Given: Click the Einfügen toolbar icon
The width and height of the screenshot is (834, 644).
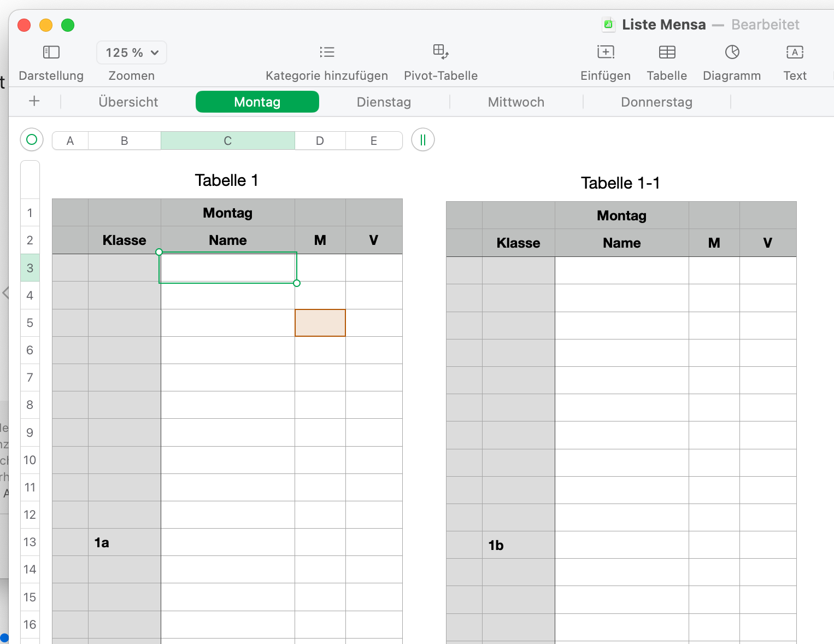Looking at the screenshot, I should (606, 52).
